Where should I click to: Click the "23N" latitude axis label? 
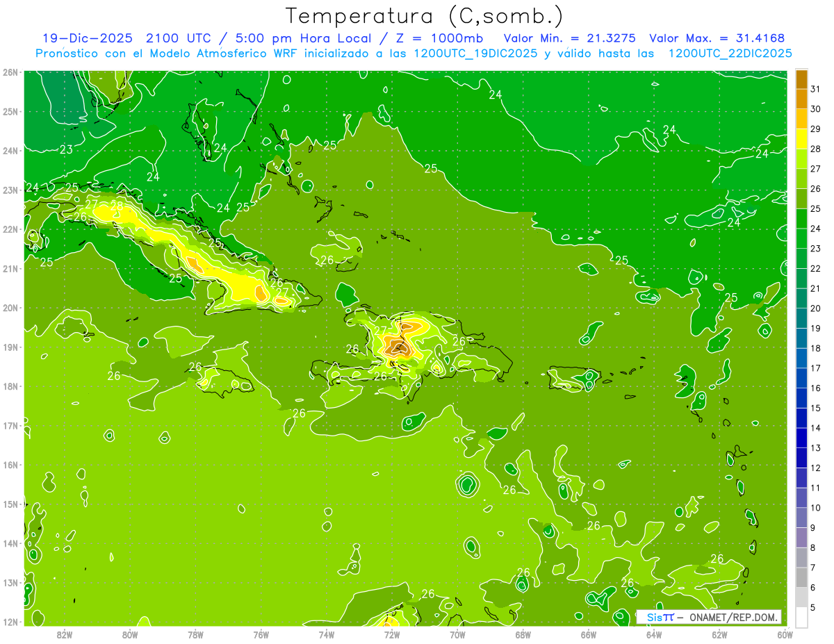coord(10,190)
